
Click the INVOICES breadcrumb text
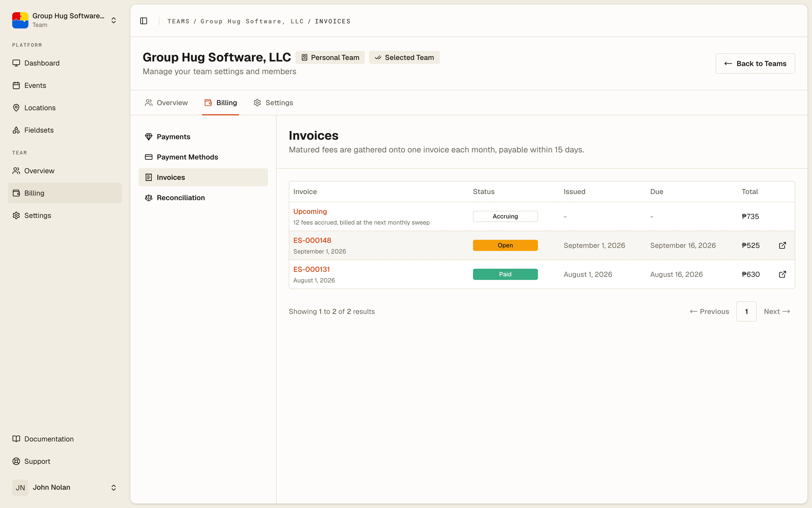click(332, 21)
